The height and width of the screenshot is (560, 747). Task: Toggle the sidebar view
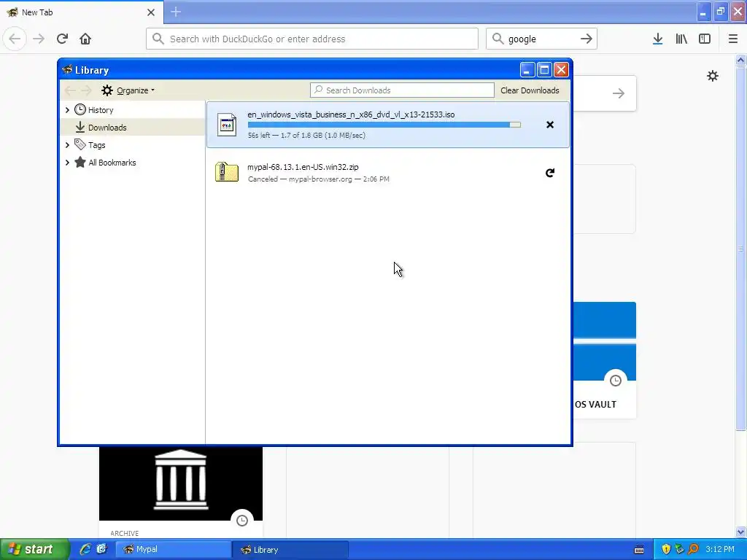tap(705, 39)
